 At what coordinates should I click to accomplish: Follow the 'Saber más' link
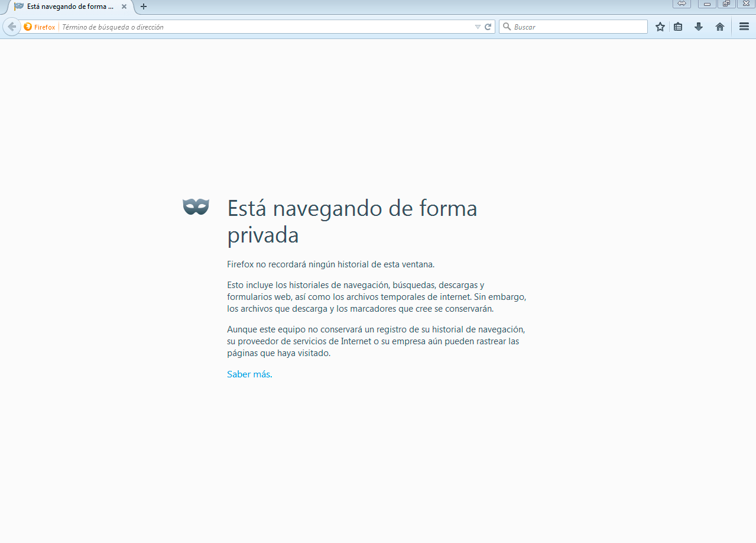(x=248, y=374)
